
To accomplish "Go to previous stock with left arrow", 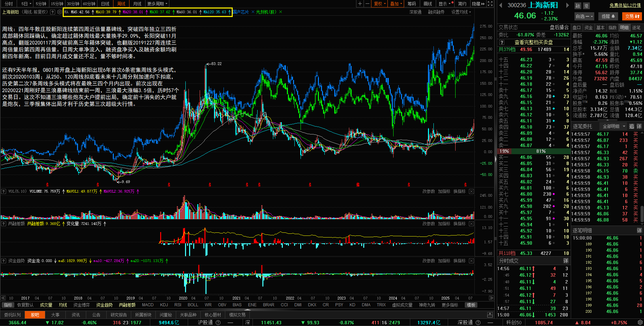I will click(x=501, y=5).
